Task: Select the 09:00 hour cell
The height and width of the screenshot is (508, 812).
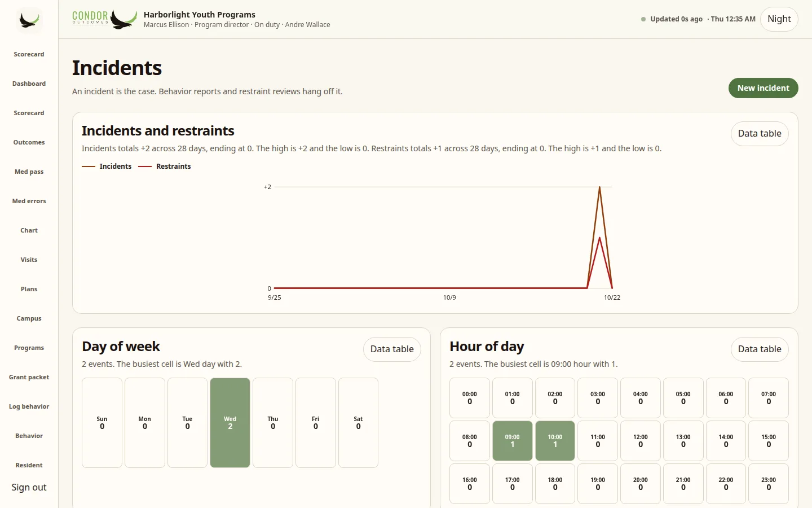Action: click(x=513, y=441)
